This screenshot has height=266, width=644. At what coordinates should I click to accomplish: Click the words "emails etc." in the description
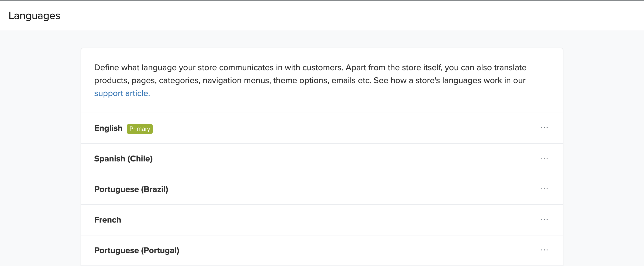[351, 80]
